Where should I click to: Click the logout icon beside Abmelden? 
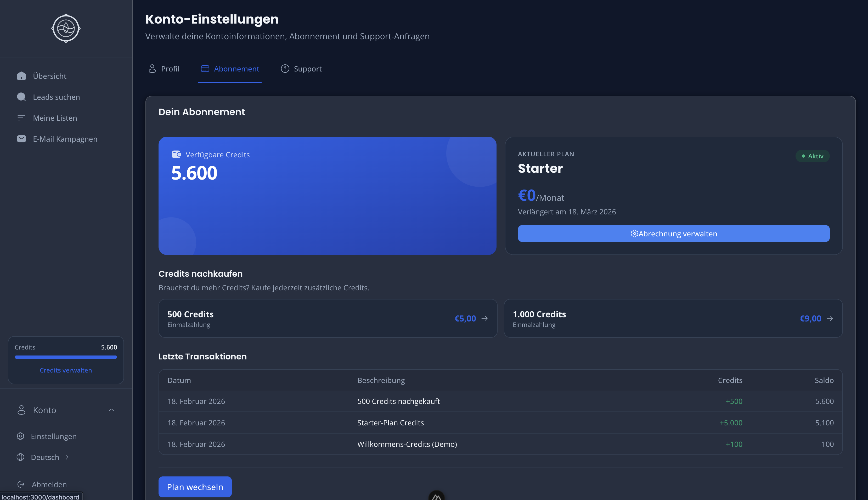(x=21, y=484)
